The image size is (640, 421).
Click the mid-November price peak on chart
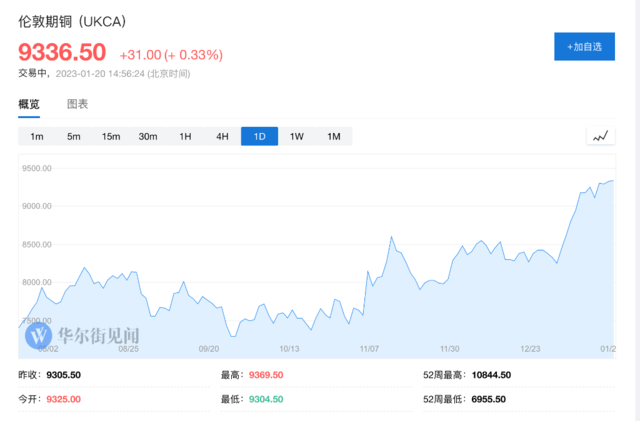pos(391,237)
